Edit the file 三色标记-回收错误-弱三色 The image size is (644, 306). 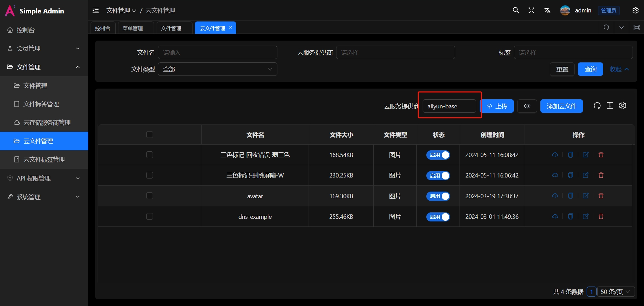click(586, 155)
